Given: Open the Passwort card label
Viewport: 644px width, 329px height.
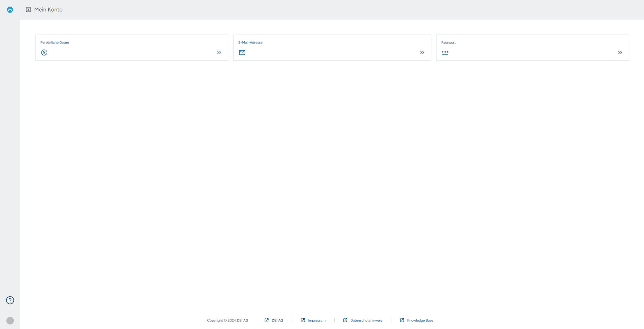Looking at the screenshot, I should (x=448, y=43).
